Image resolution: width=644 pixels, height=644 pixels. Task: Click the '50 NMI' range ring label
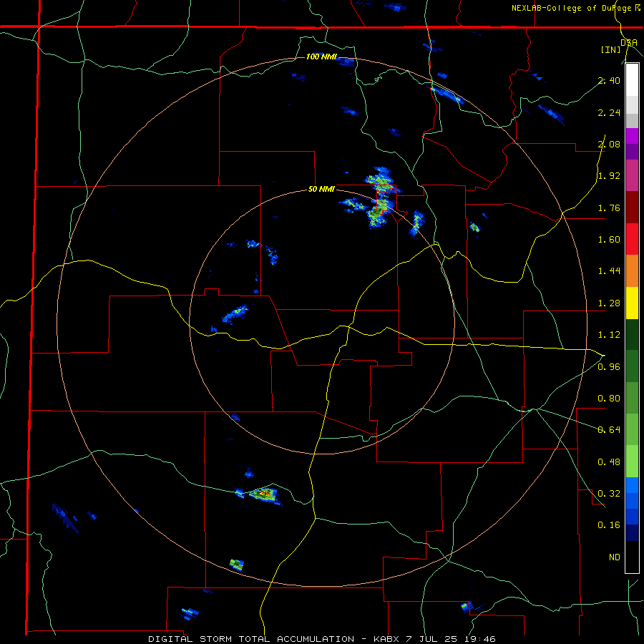(x=321, y=190)
